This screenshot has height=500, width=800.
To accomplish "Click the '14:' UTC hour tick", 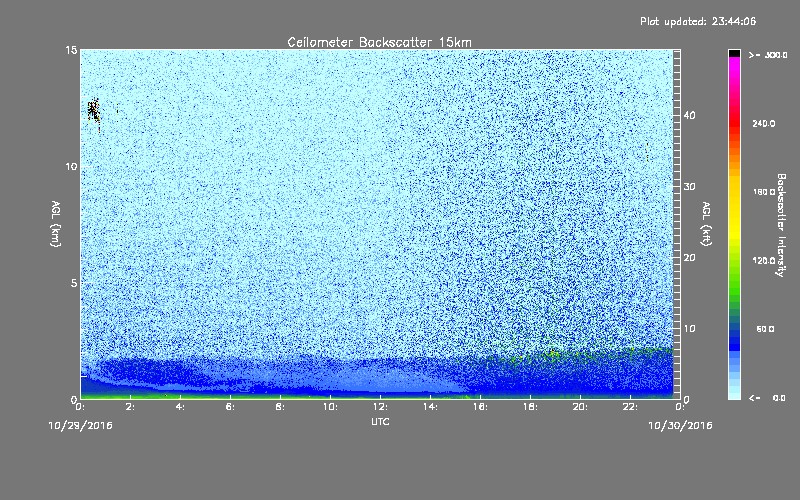I will point(430,407).
